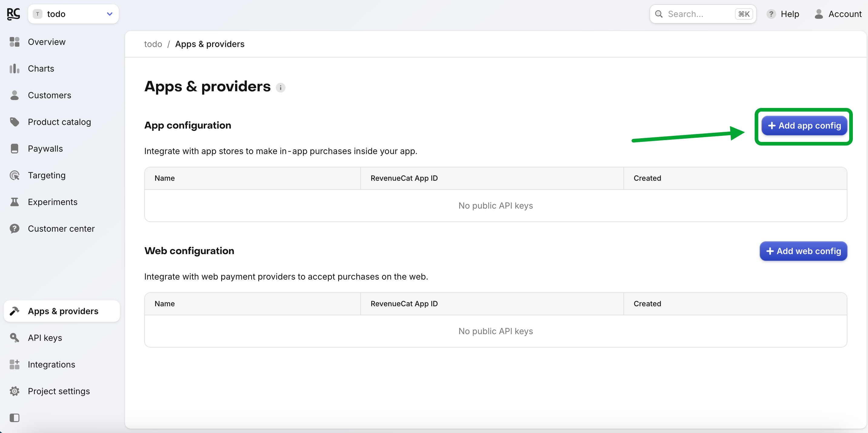Open the Overview dashboard icon
The image size is (868, 433).
tap(15, 42)
